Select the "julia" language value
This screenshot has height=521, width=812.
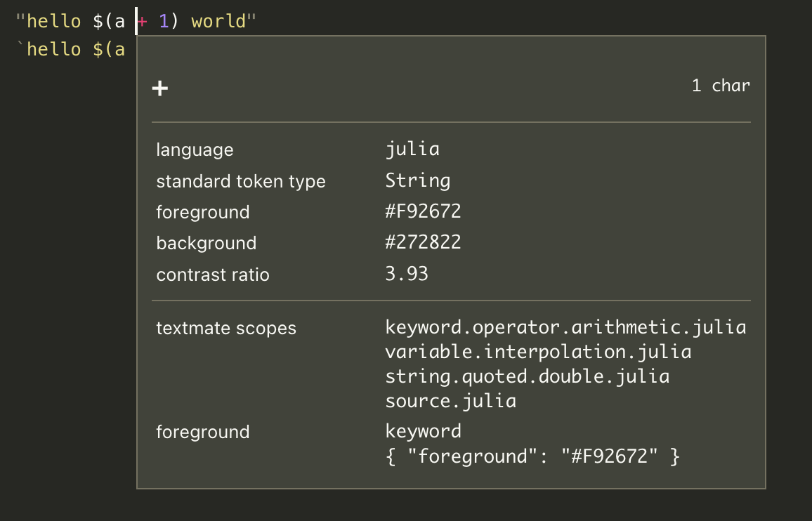point(412,150)
